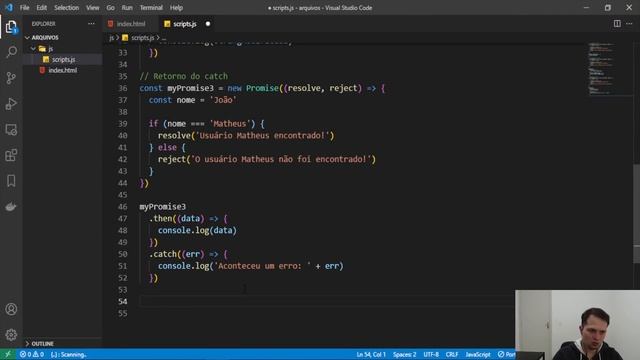Viewport: 640px width, 360px height.
Task: Change line ending via CRLF
Action: pyautogui.click(x=452, y=354)
